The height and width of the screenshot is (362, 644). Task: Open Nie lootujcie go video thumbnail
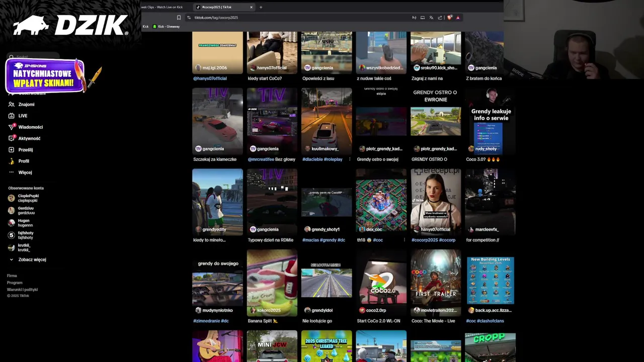coord(327,283)
